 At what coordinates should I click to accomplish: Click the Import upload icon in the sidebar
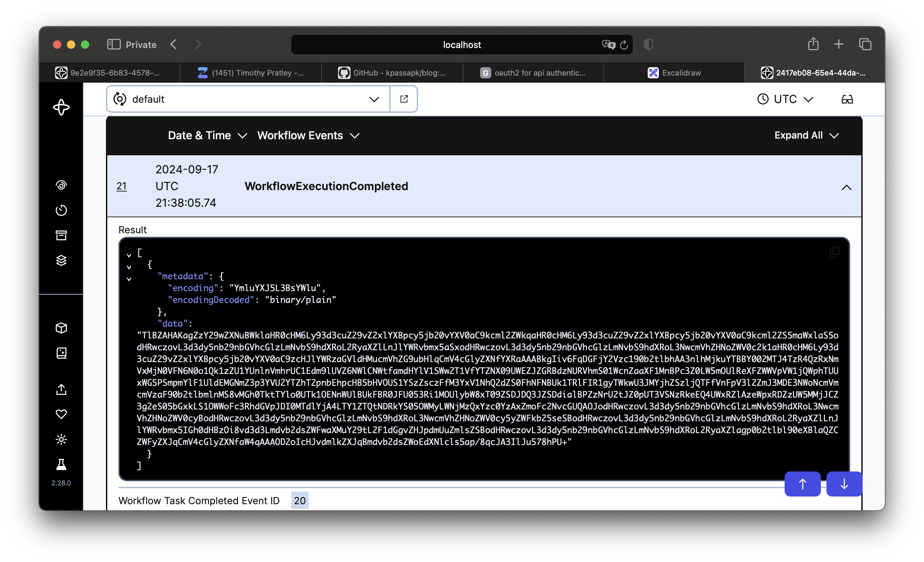(61, 389)
